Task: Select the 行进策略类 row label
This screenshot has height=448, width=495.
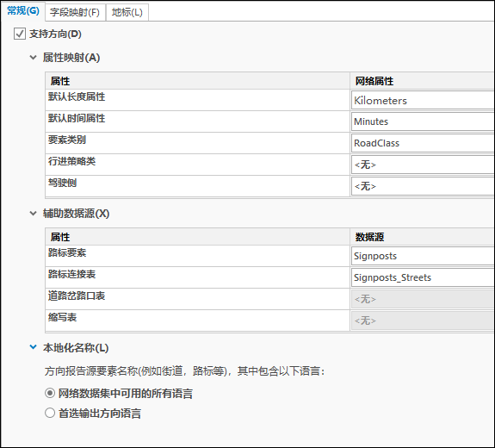Action: point(71,161)
